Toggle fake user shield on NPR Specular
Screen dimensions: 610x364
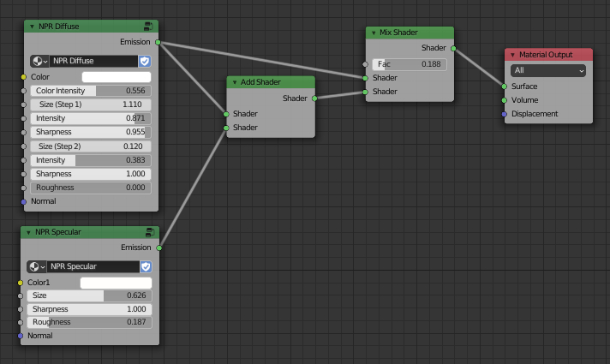point(145,267)
